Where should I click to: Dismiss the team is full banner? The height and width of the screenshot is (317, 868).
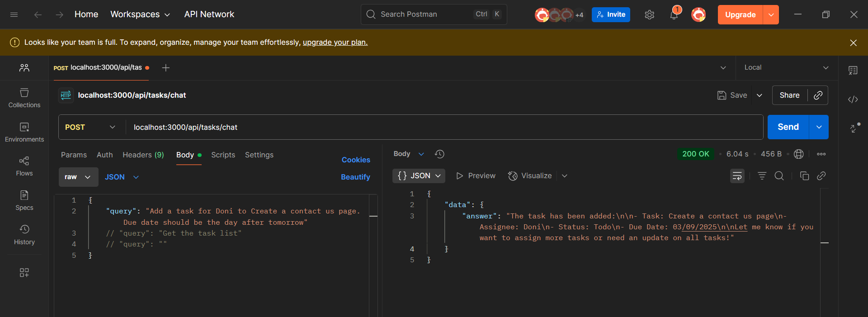click(x=853, y=43)
